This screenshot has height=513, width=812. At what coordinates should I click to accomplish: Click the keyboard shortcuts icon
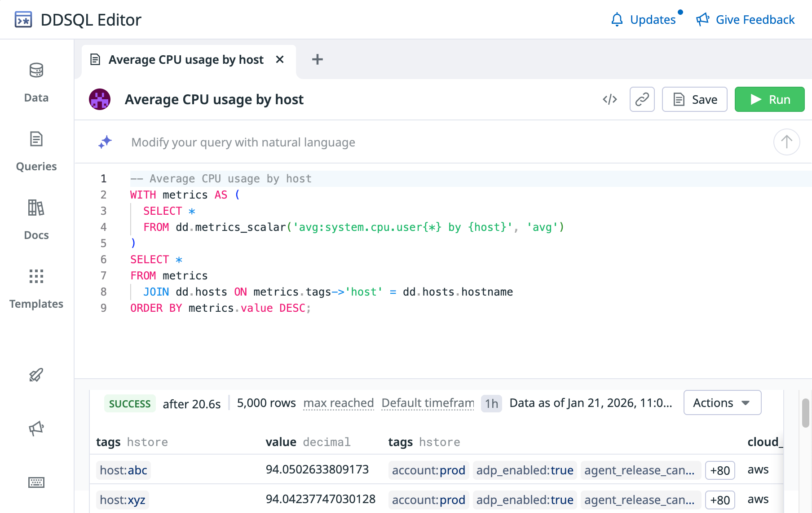coord(36,482)
